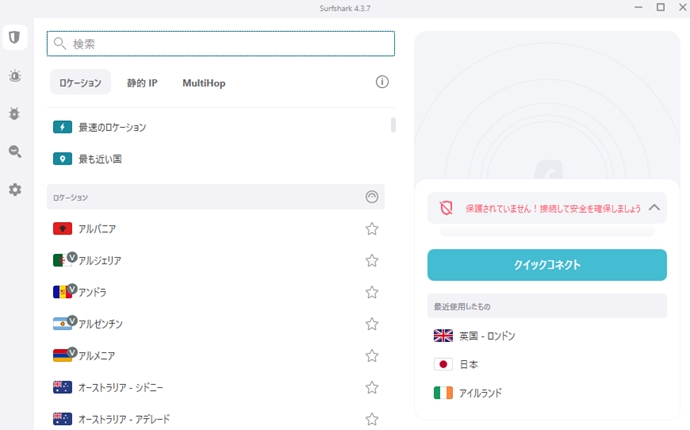Click the lightning icon for 最速のロケーション

click(62, 127)
